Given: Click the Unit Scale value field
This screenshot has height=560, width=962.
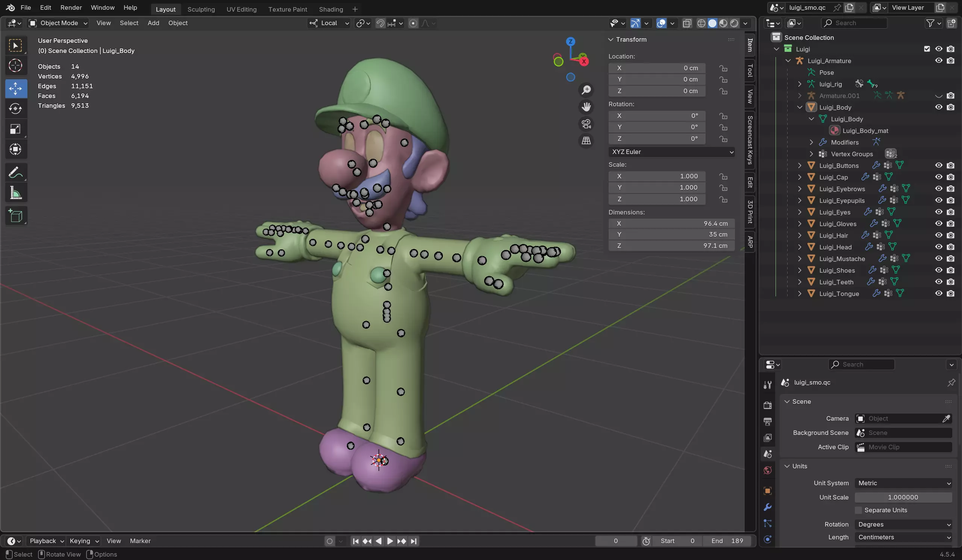Looking at the screenshot, I should (903, 497).
